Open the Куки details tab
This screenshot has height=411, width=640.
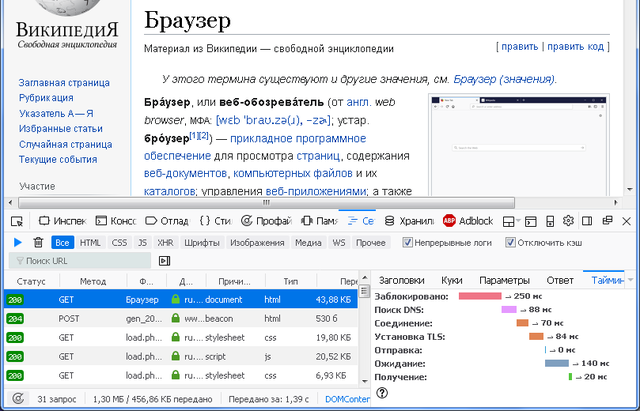pos(452,280)
